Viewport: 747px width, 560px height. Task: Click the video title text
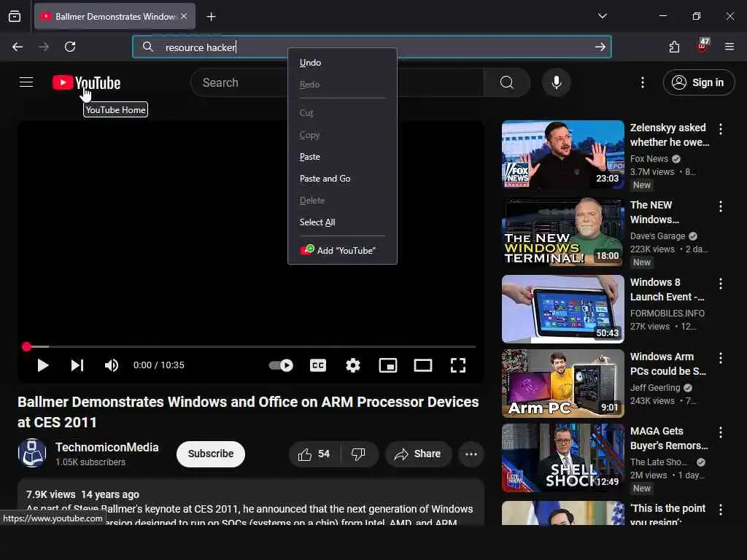[x=248, y=412]
